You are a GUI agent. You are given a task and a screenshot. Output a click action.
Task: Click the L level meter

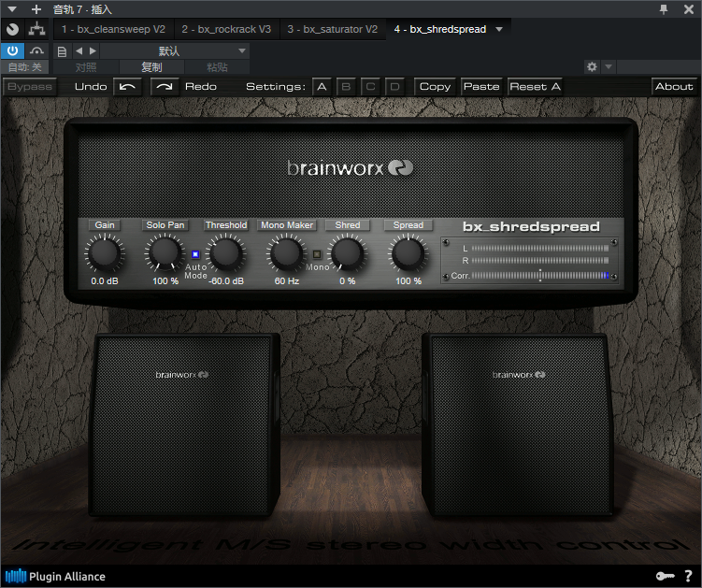pos(540,249)
